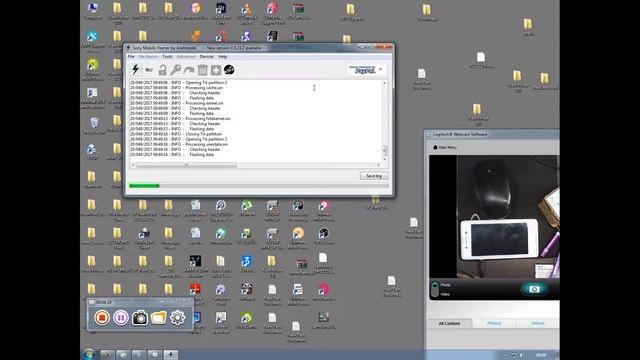
Task: Click the BLU bootloader unlock toolbar icon
Action: coord(149,70)
